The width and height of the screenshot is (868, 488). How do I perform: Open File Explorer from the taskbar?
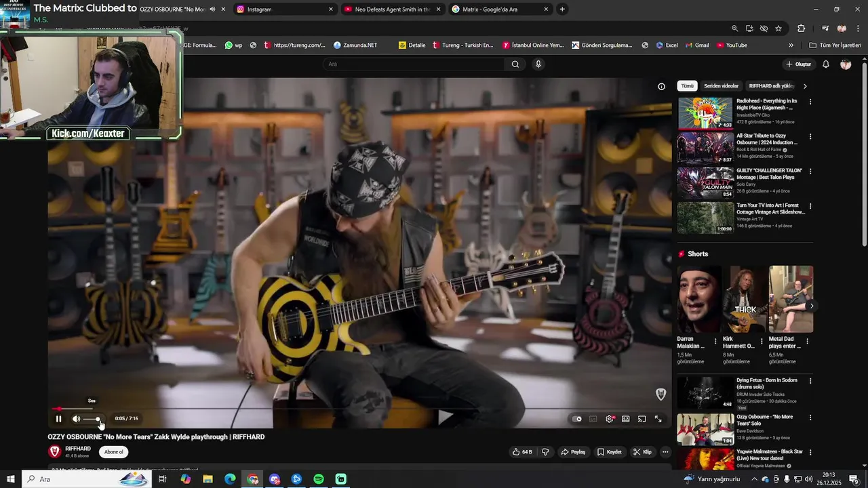[x=208, y=479]
